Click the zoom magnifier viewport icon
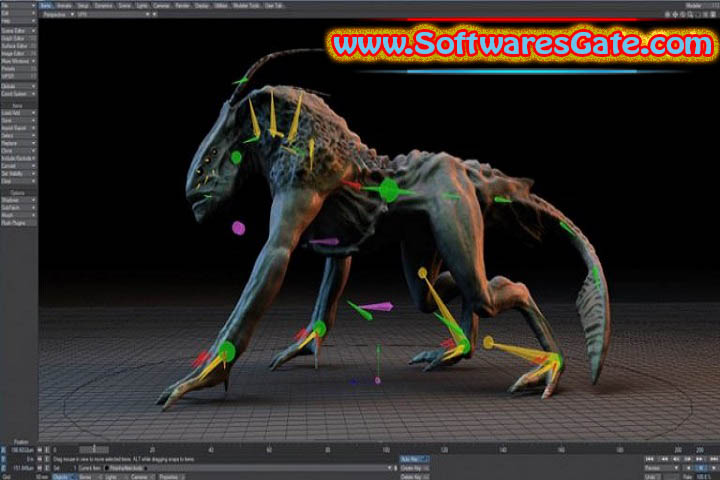Viewport: 720px width, 480px height. click(690, 15)
